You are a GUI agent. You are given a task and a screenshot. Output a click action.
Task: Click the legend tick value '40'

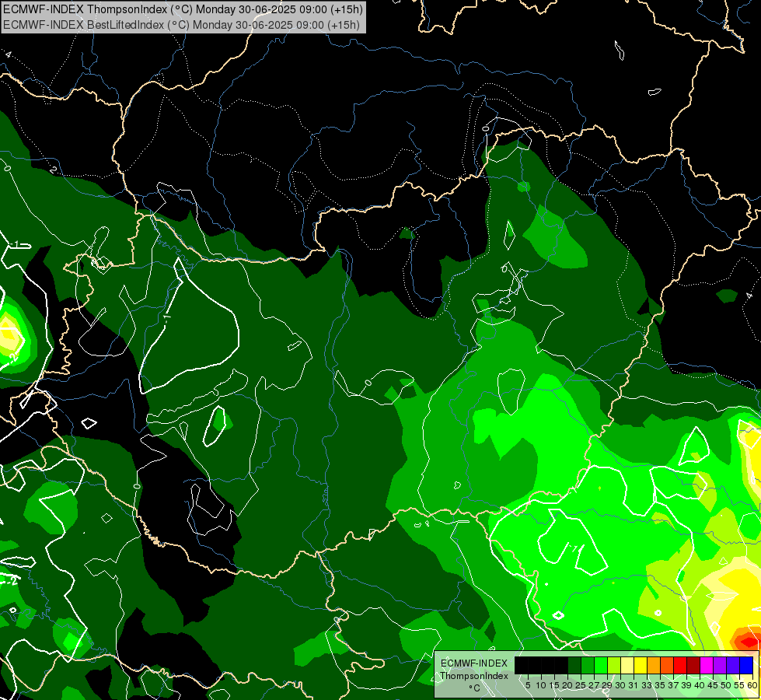coord(700,685)
